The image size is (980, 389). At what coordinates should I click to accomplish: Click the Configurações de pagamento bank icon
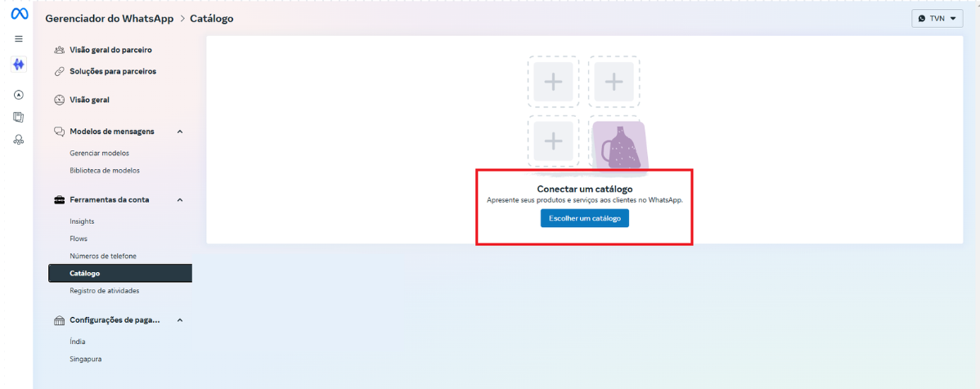pos(60,320)
